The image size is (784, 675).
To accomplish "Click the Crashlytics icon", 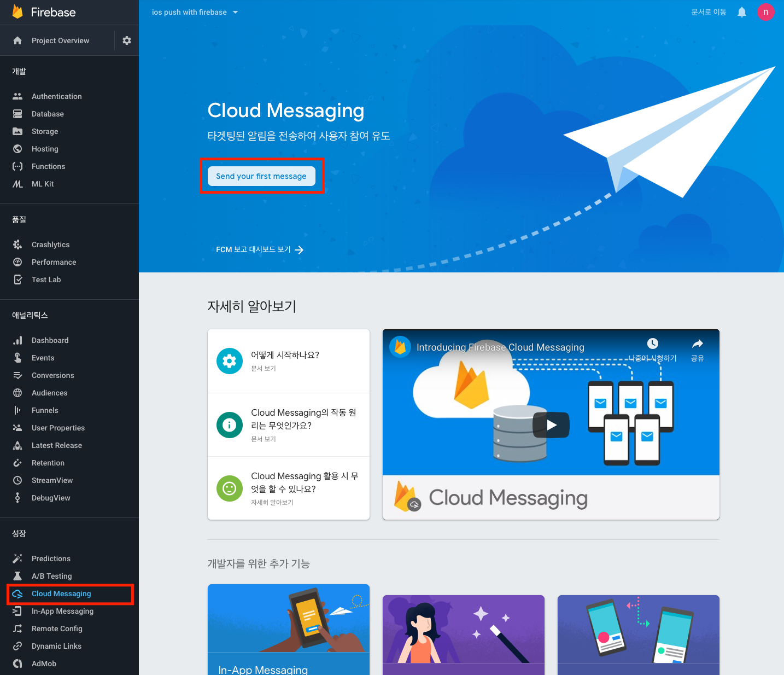I will (x=17, y=245).
